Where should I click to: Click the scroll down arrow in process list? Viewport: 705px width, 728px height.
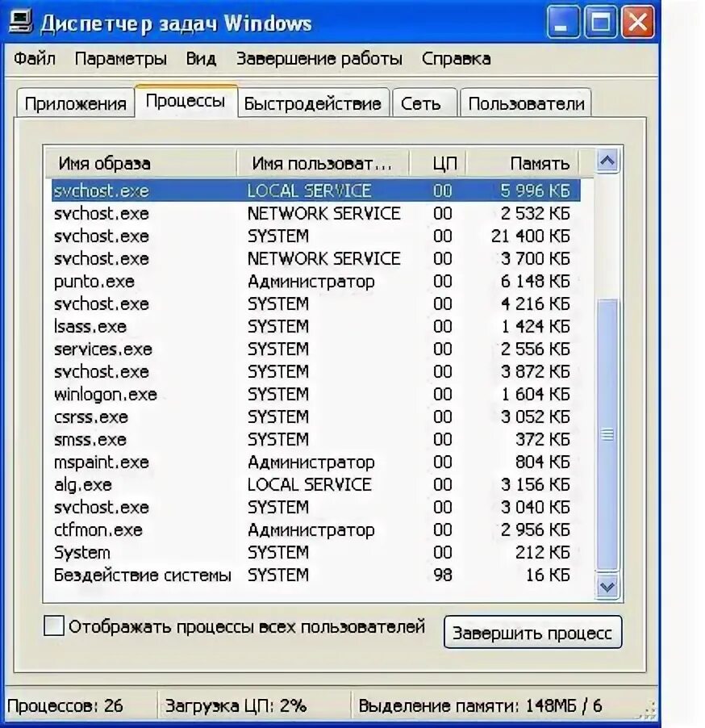(607, 588)
